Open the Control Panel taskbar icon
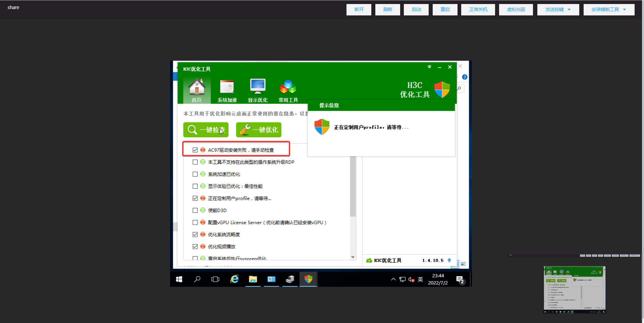 [x=271, y=279]
